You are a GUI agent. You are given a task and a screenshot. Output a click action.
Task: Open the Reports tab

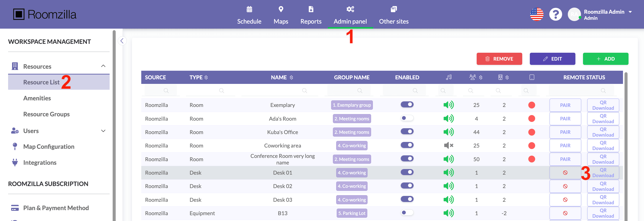point(311,15)
